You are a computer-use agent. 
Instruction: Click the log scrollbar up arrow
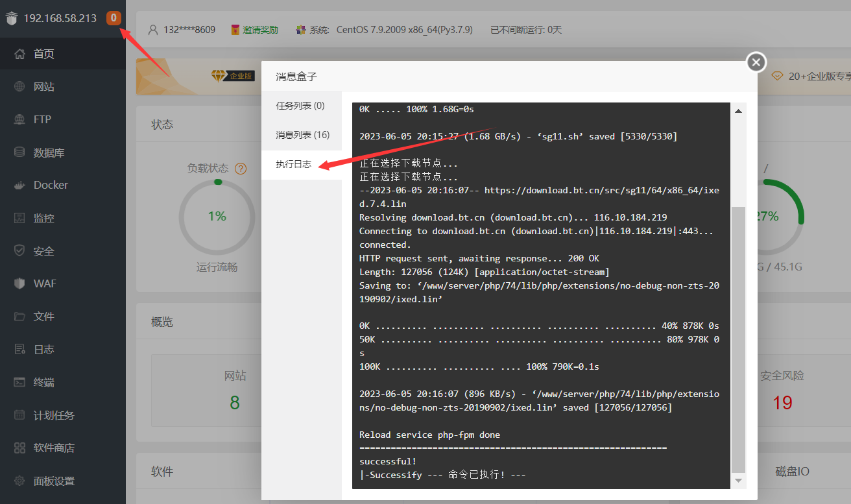[738, 111]
